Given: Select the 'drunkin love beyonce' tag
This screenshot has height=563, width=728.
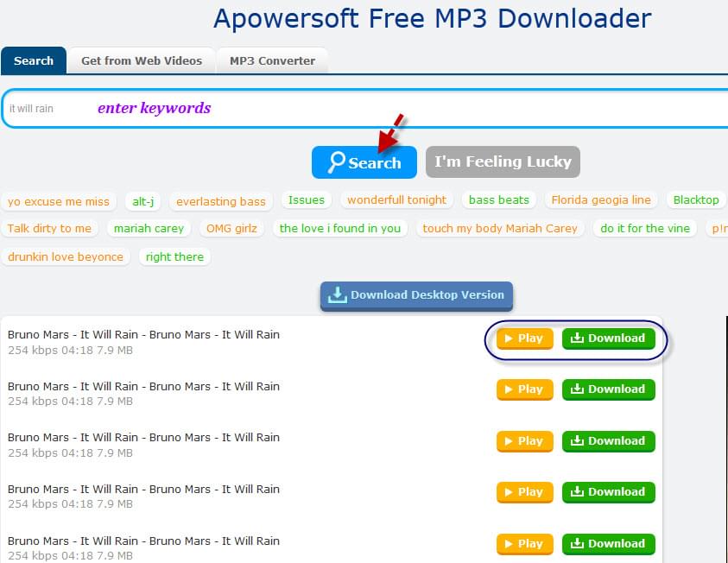Looking at the screenshot, I should pos(66,256).
